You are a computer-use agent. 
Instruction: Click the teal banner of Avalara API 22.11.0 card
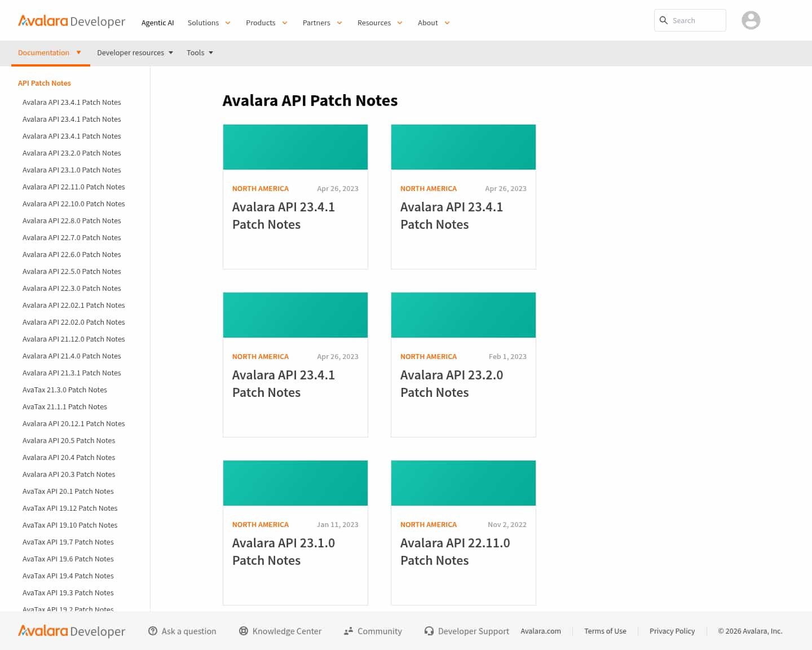tap(463, 483)
